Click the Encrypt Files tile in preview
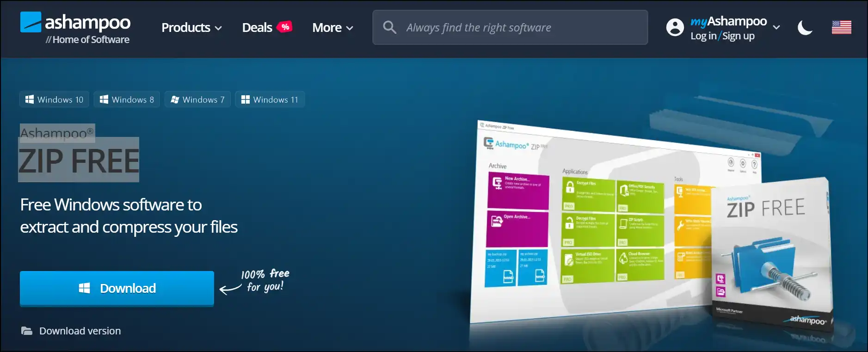868x352 pixels. tap(588, 195)
